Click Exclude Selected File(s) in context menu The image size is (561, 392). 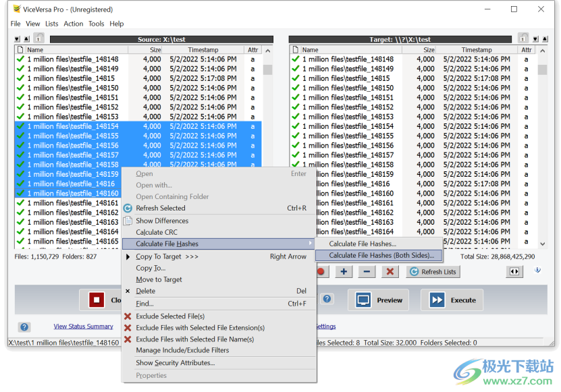click(x=170, y=316)
